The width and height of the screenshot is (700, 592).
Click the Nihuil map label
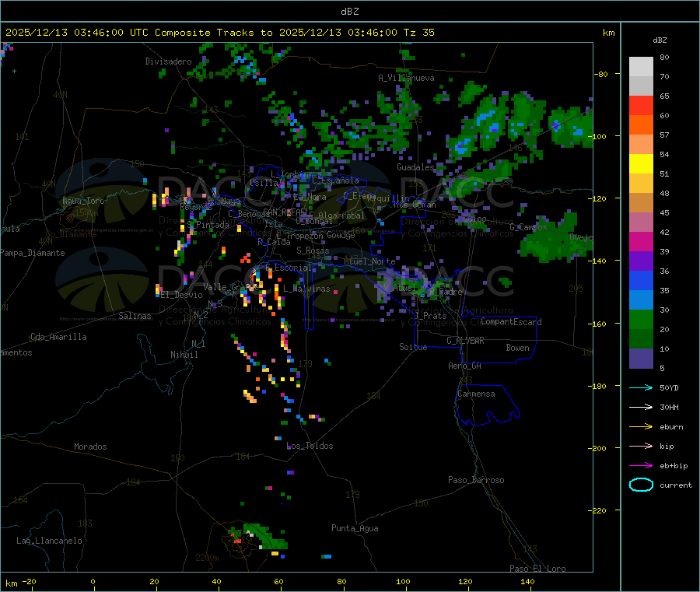point(184,355)
